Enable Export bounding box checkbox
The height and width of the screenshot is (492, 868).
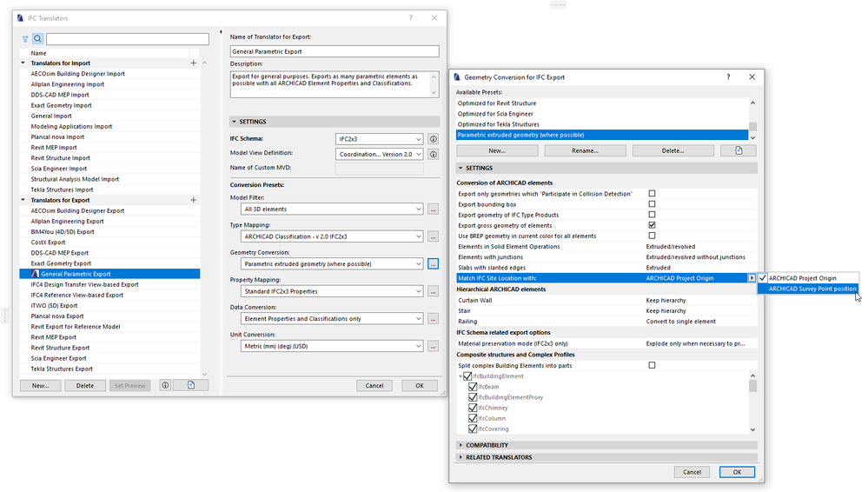click(653, 204)
